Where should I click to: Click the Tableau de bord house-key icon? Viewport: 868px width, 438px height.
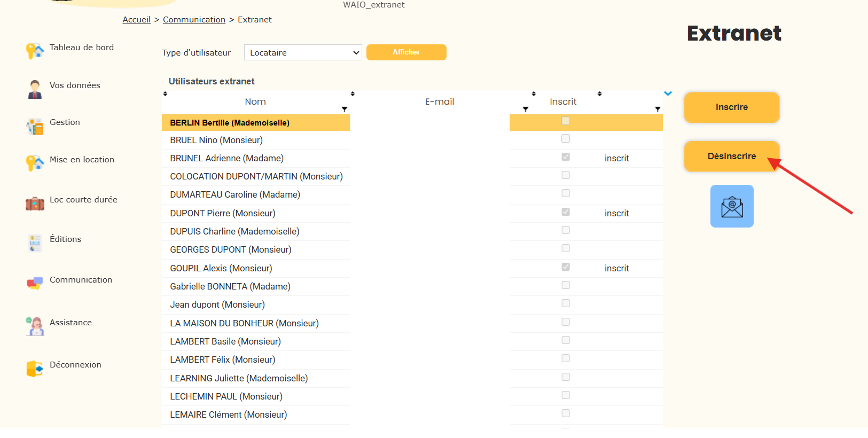pos(35,51)
